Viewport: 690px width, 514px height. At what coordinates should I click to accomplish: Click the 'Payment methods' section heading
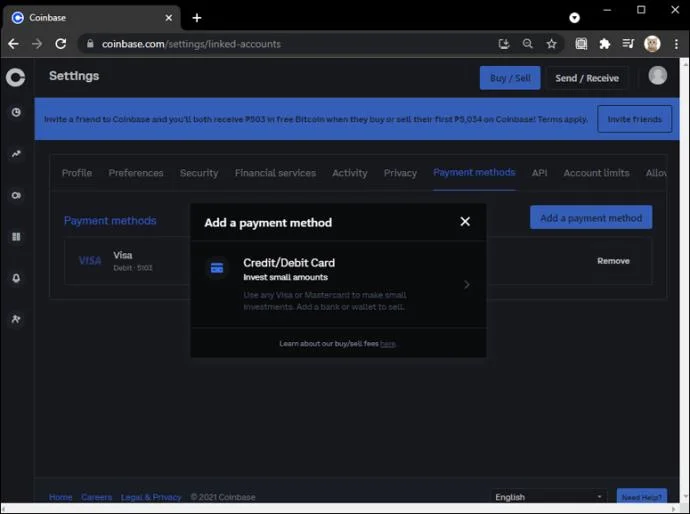(110, 220)
